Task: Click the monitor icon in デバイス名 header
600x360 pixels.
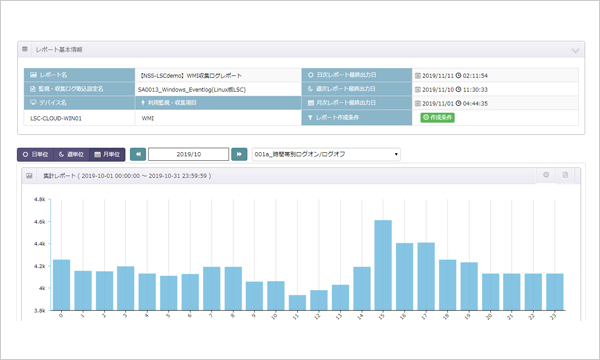Action: 33,103
